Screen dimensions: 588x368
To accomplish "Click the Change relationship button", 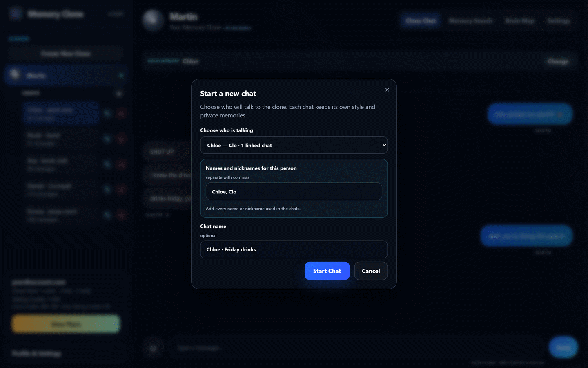I will pyautogui.click(x=558, y=61).
